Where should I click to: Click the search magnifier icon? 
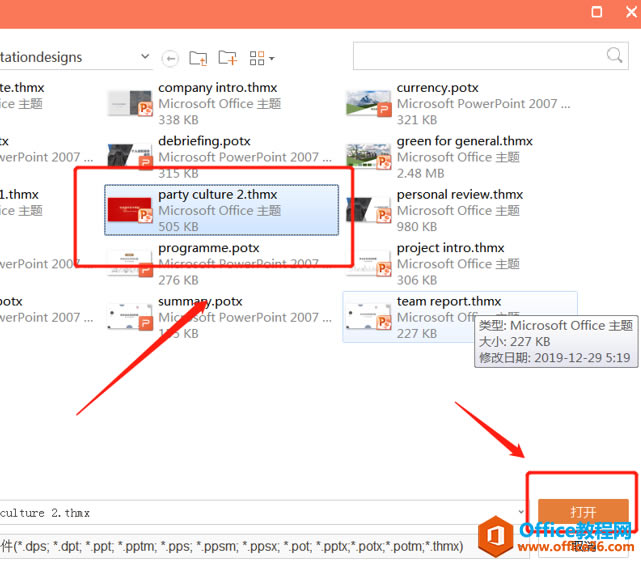[x=614, y=55]
